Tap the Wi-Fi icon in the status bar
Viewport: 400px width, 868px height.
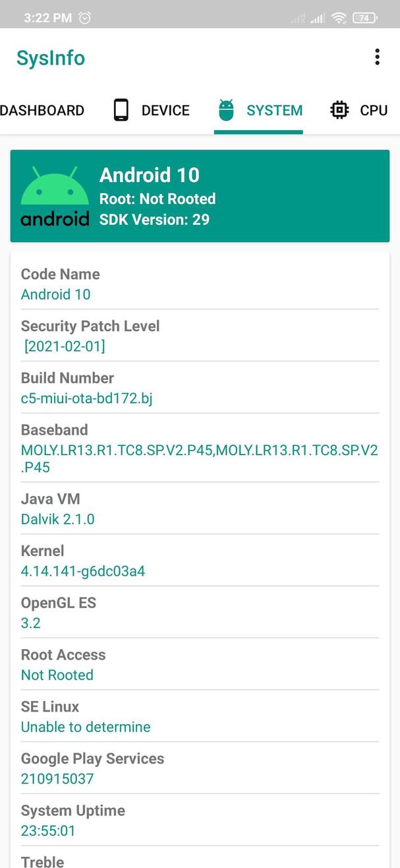click(339, 18)
